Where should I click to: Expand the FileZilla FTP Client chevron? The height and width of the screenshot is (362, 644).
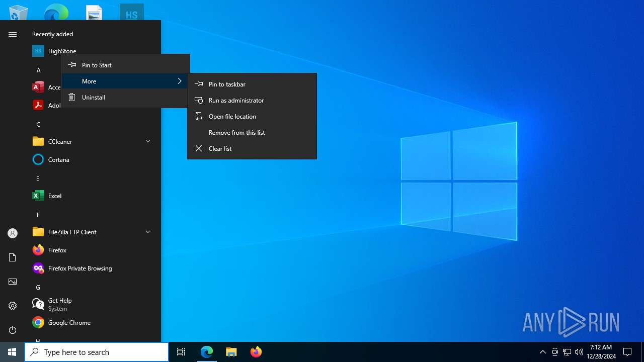pos(148,232)
